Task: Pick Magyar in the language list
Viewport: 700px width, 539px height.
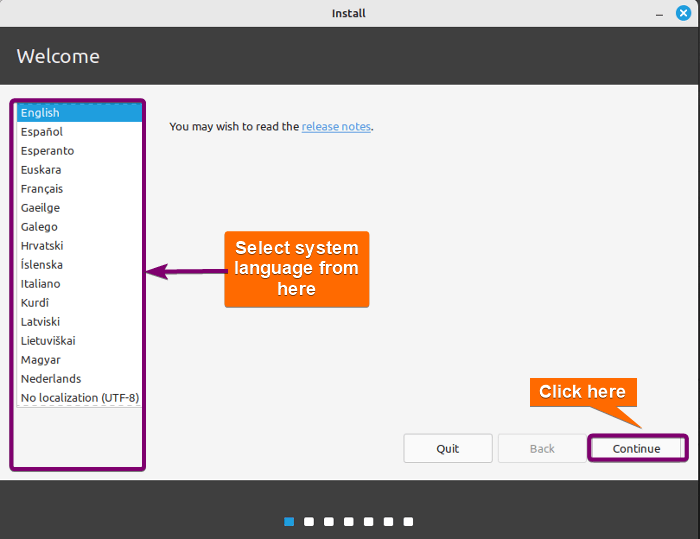Action: (x=79, y=359)
